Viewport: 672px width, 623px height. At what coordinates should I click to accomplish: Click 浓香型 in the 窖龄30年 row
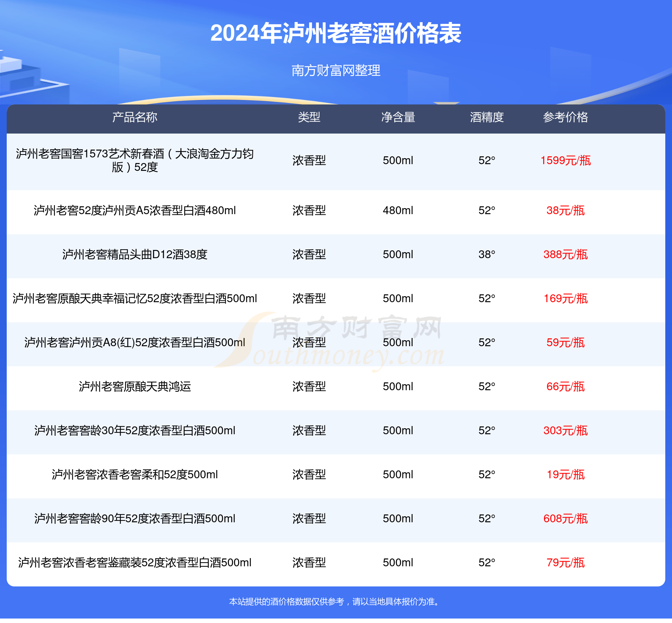point(309,431)
